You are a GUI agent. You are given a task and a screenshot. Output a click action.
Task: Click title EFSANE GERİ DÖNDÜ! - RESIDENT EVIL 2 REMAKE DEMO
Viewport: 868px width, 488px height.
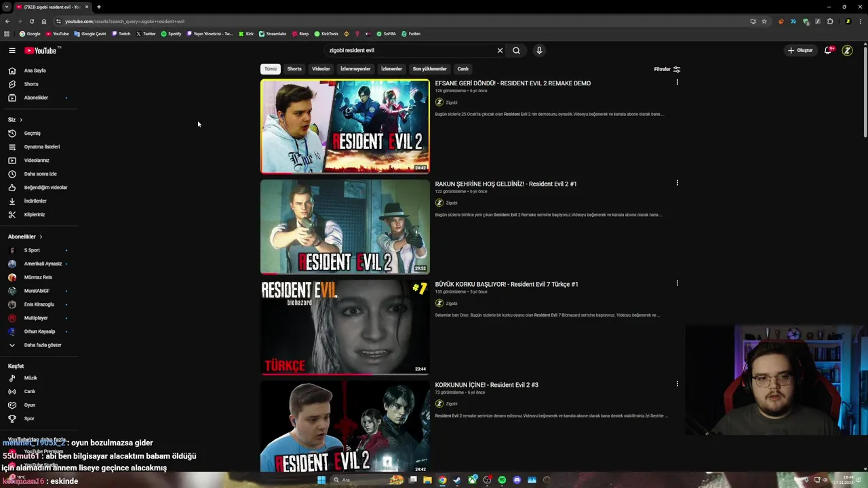point(513,83)
